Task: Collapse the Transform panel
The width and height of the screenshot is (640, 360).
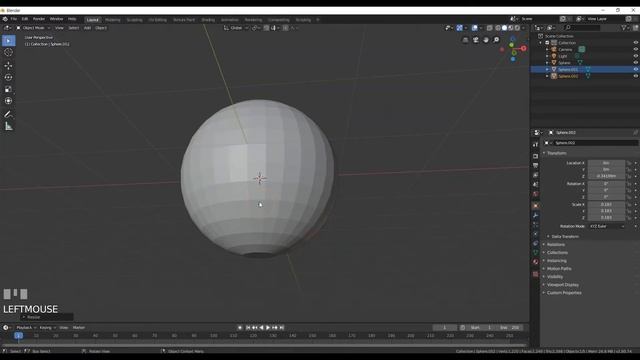Action: point(556,153)
